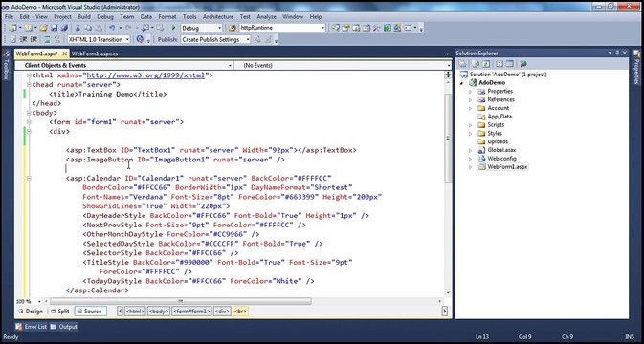This screenshot has height=344, width=644.
Task: Click the View Code icon in Solution Explorer
Action: tap(500, 64)
